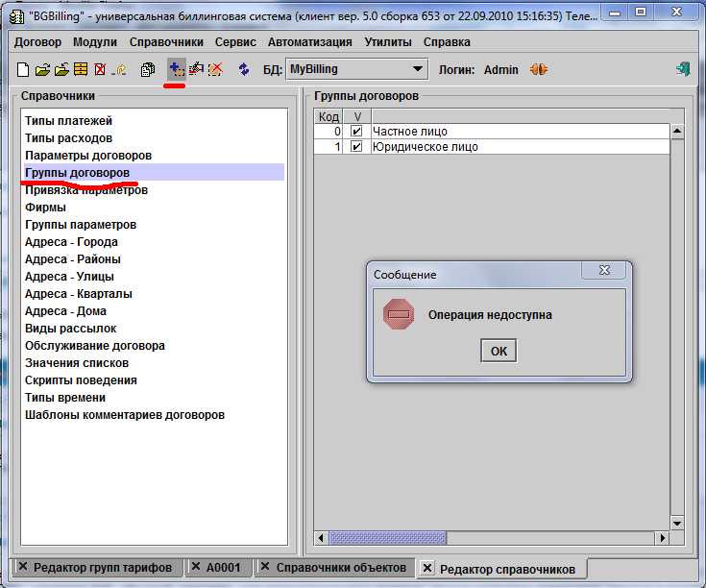Screen dimensions: 706x588
Task: Close the Редактор справочников tab
Action: 427,568
